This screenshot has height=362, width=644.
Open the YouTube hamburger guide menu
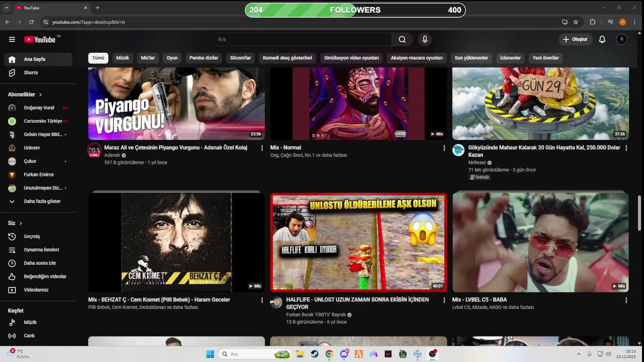click(12, 39)
